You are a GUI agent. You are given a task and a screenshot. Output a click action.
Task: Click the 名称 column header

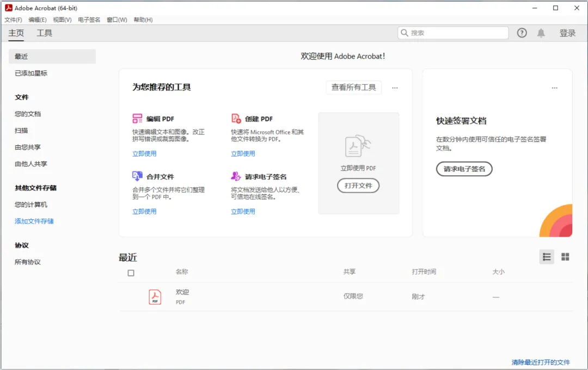(x=182, y=272)
